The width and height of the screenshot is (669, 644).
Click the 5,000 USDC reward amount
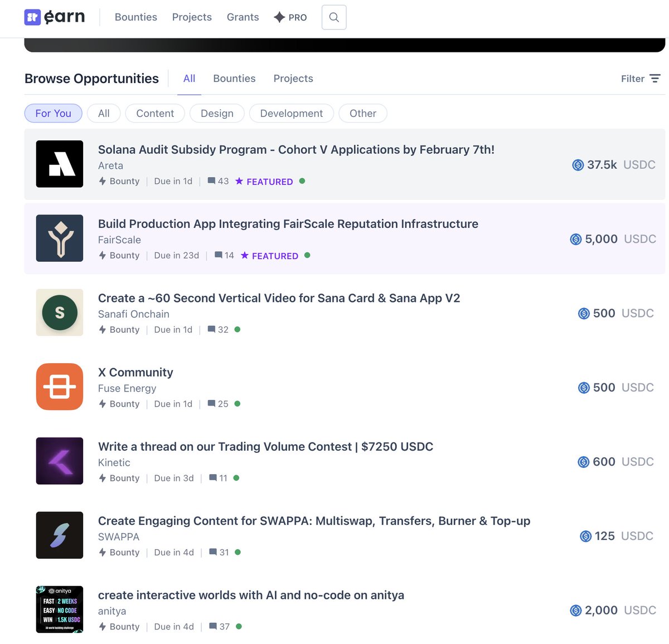[x=613, y=239]
